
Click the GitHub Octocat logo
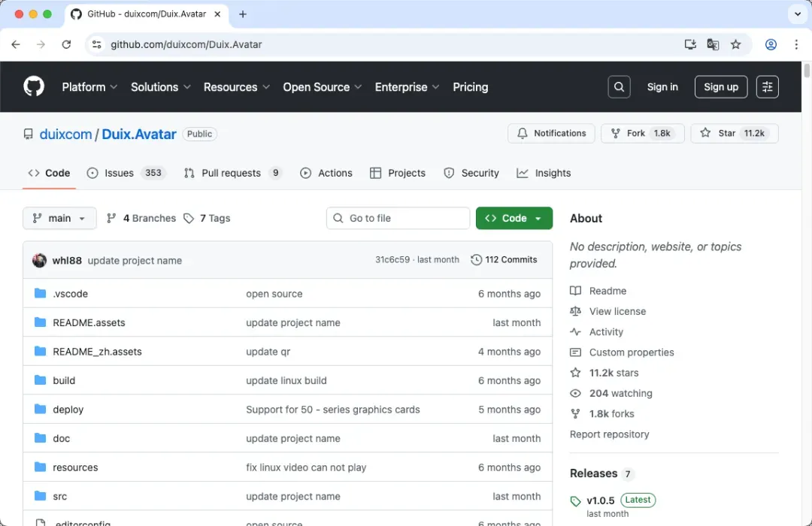click(34, 86)
